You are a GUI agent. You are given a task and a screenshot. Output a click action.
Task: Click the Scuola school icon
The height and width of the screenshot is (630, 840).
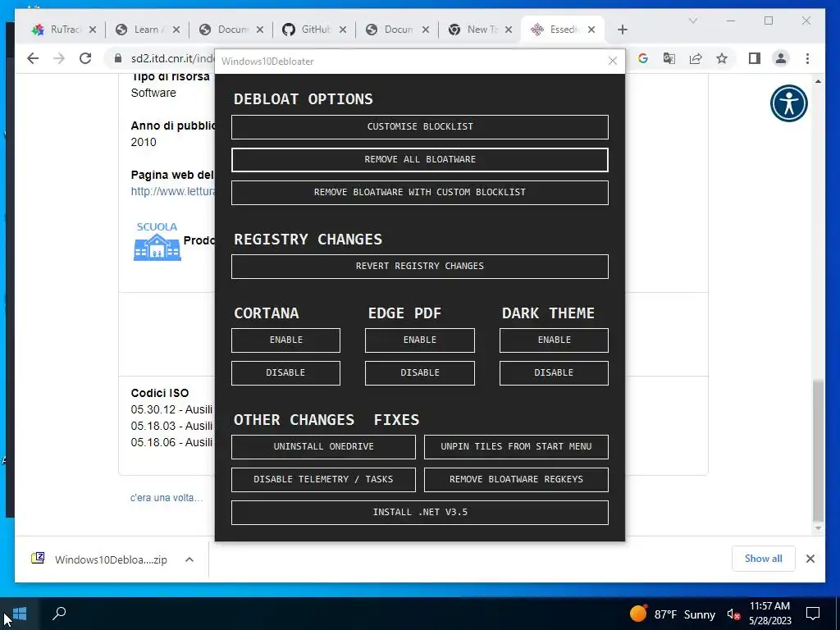click(x=157, y=242)
